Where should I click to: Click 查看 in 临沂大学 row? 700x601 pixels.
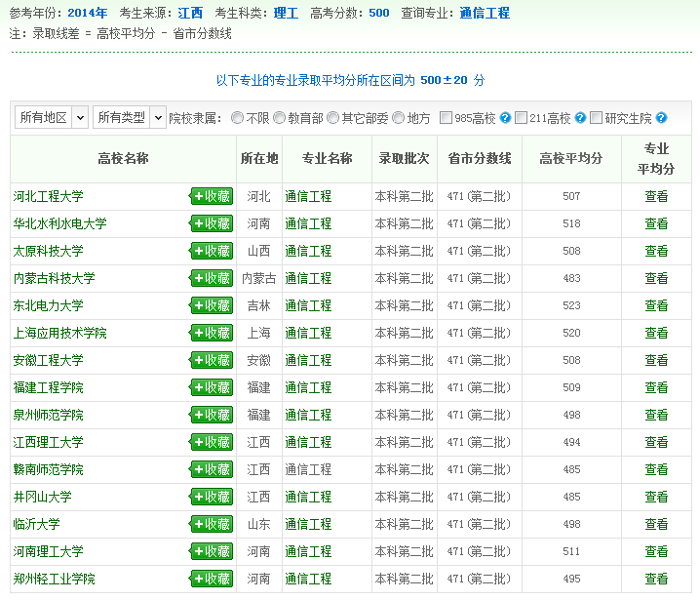click(x=656, y=524)
